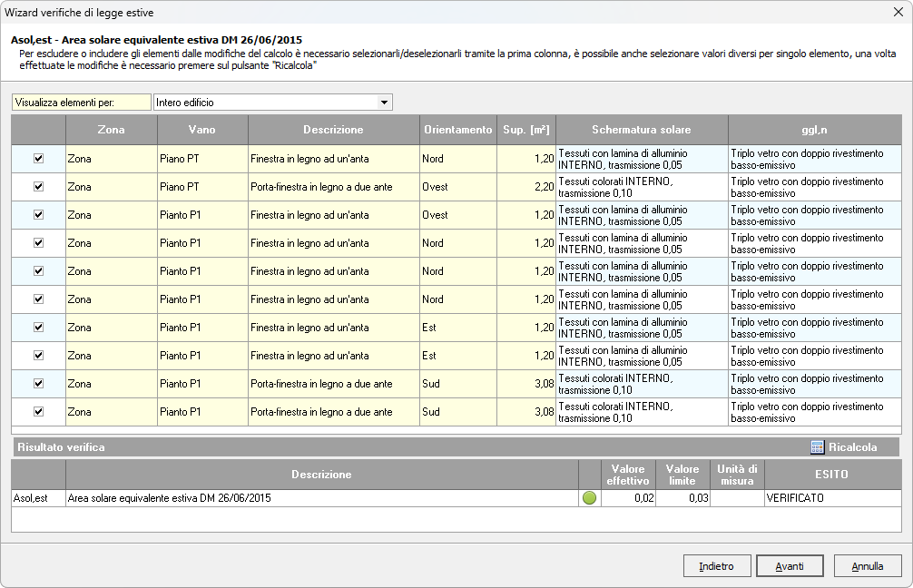Cancel the wizard with Annulla

tap(867, 566)
